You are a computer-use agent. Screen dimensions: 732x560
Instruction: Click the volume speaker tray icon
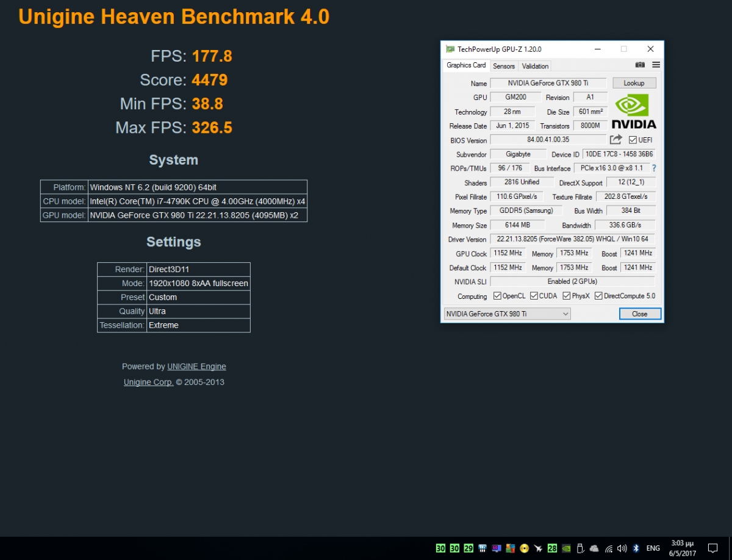pos(622,548)
